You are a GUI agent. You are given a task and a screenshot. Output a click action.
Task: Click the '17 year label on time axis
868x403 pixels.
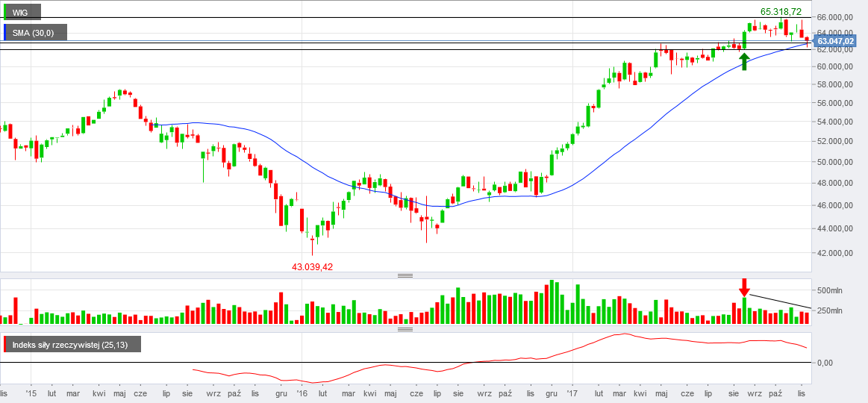572,393
